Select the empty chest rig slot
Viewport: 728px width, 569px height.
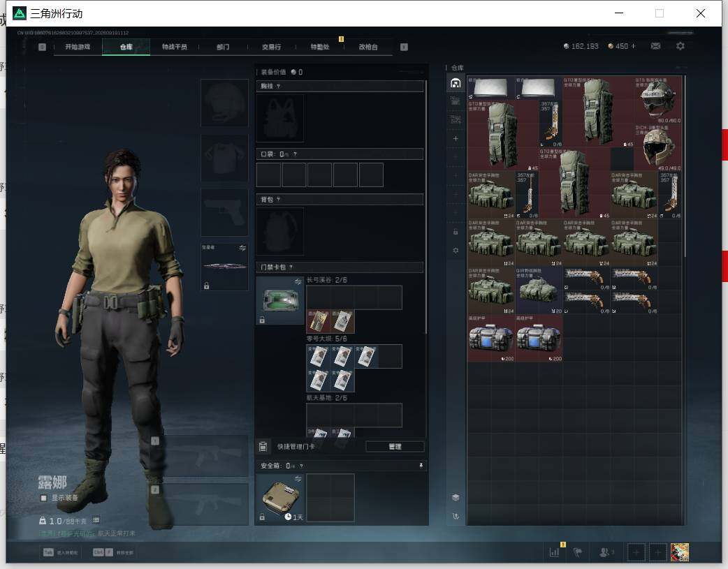coord(280,118)
